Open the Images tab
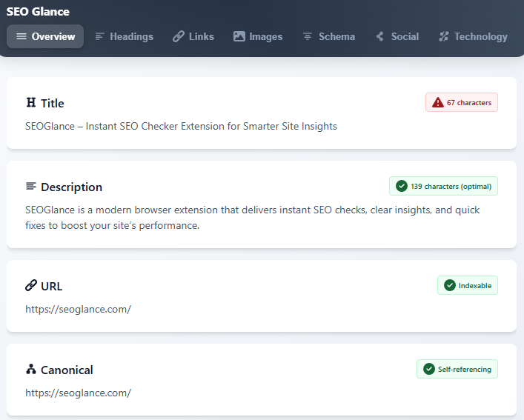The image size is (524, 420). pos(258,36)
